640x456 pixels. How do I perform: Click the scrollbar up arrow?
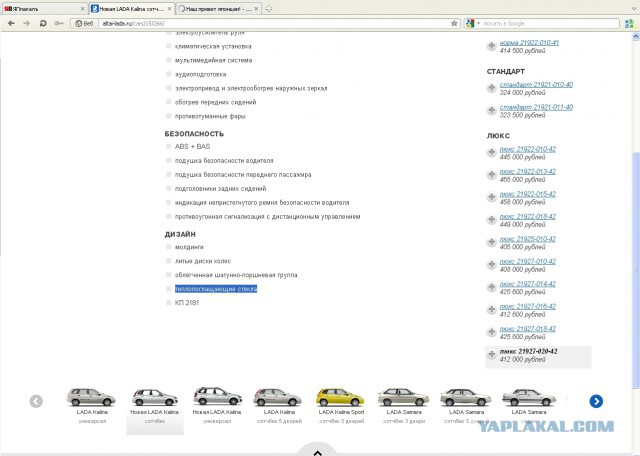point(636,37)
